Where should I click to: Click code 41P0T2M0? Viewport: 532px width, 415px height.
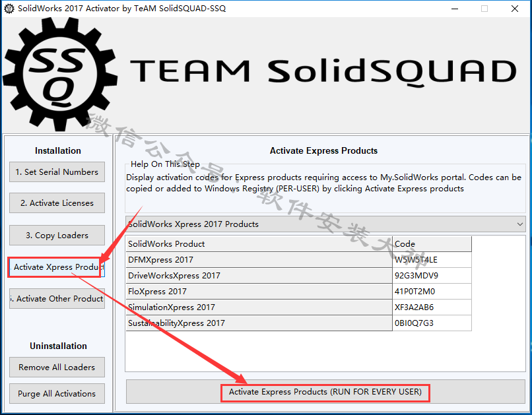[x=432, y=292]
